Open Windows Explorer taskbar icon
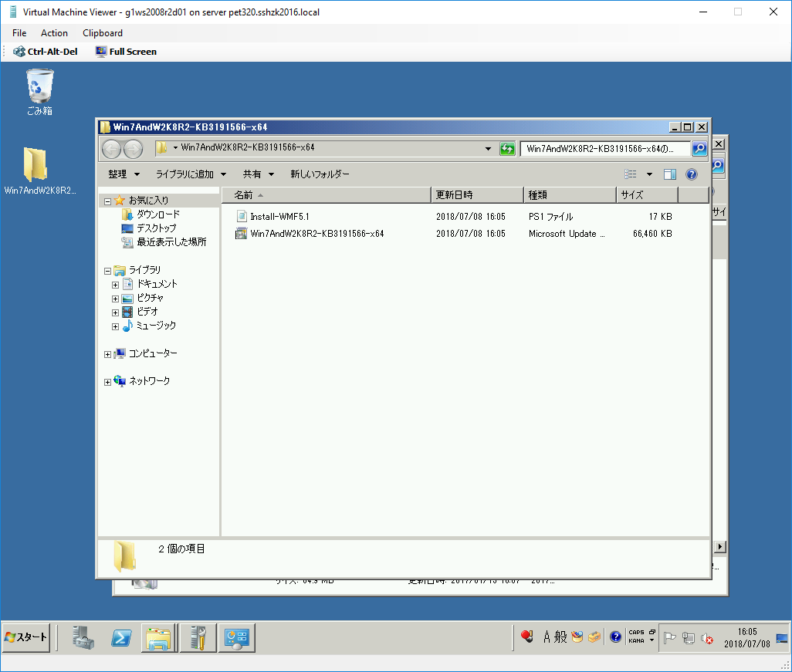The image size is (792, 672). coord(160,638)
